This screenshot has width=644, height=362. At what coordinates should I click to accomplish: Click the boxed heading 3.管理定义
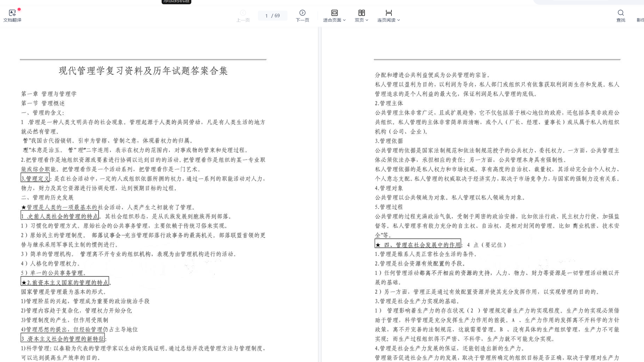tap(35, 178)
